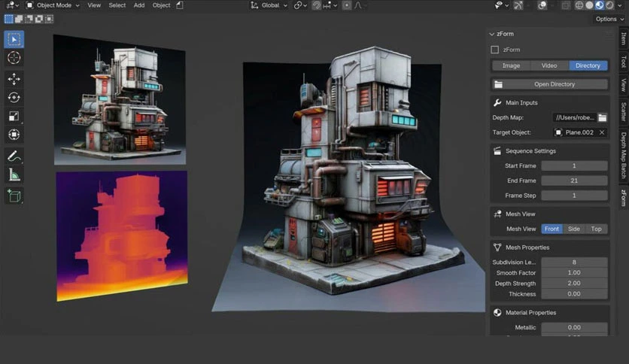This screenshot has height=364, width=629.
Task: Select the Select Box tool
Action: (x=14, y=39)
